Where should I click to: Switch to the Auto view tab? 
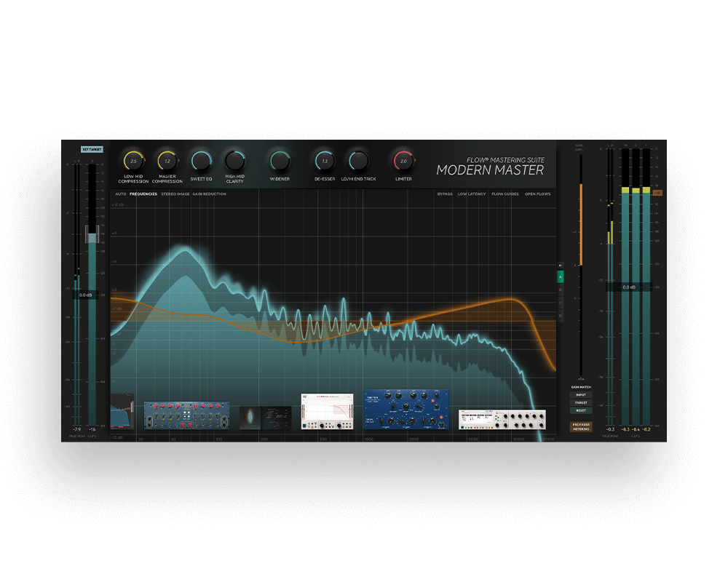121,194
